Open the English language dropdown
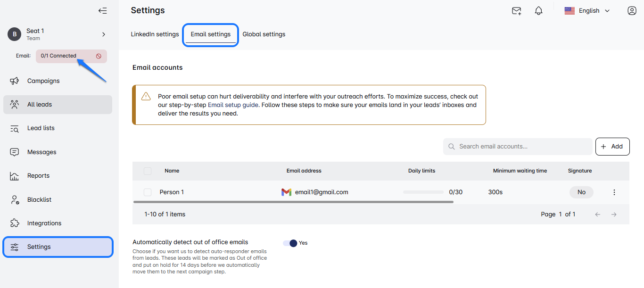Viewport: 644px width, 288px height. coord(587,11)
